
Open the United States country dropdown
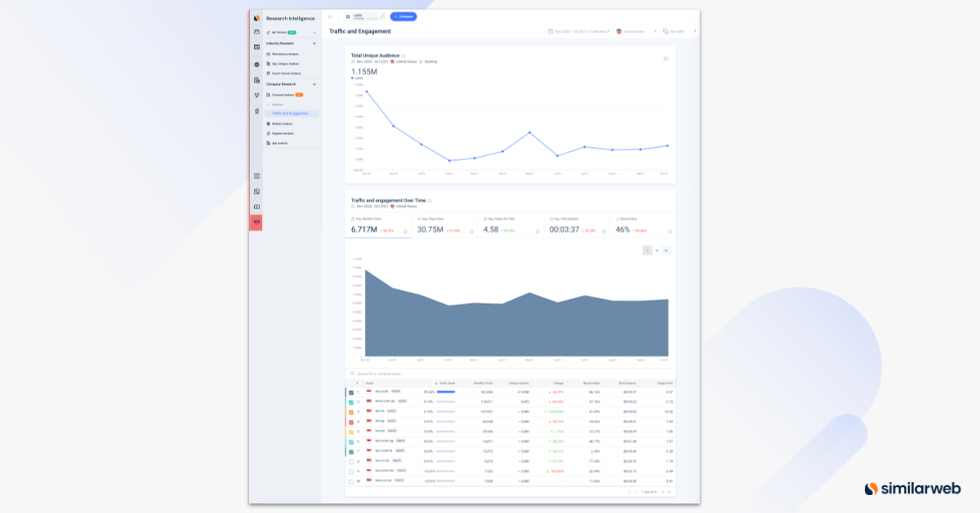tap(633, 29)
